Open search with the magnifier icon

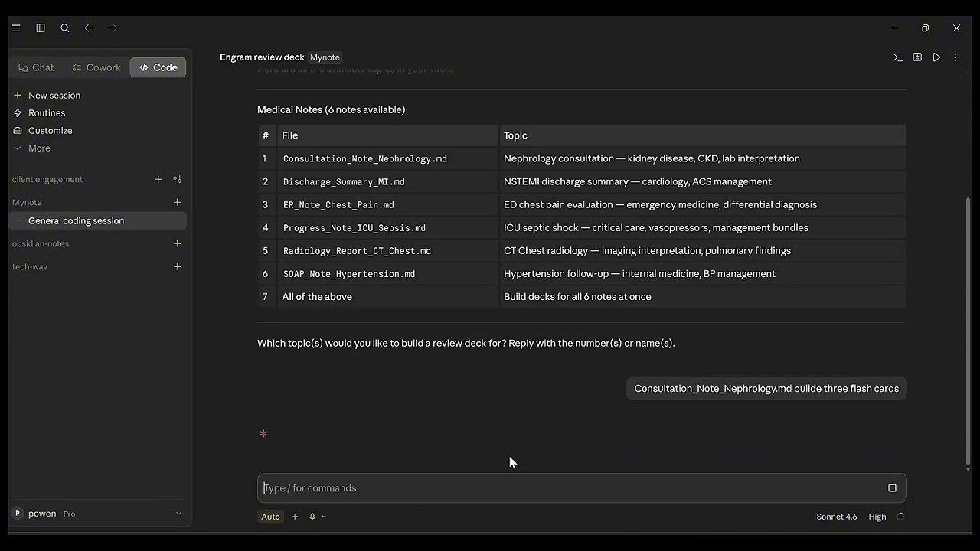coord(65,28)
